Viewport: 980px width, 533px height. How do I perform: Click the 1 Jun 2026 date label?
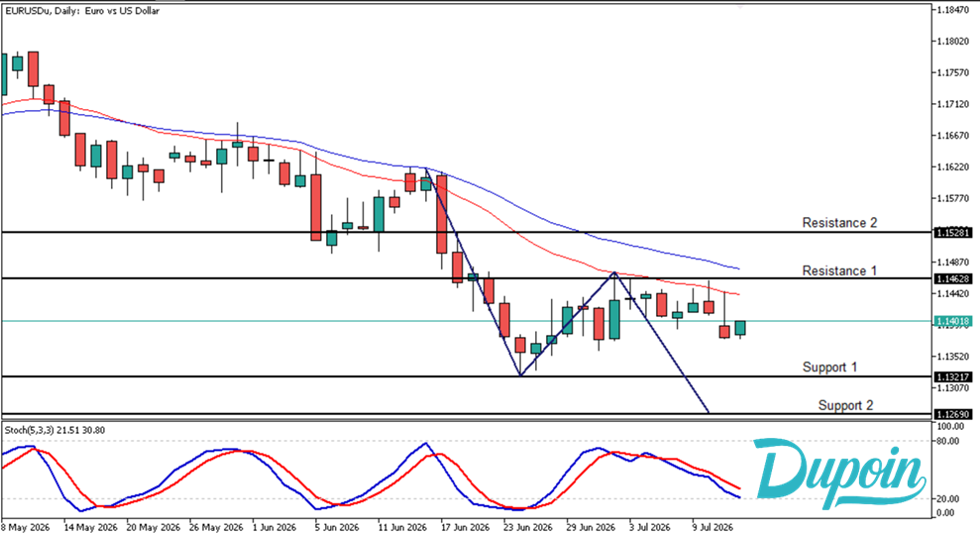tap(275, 527)
